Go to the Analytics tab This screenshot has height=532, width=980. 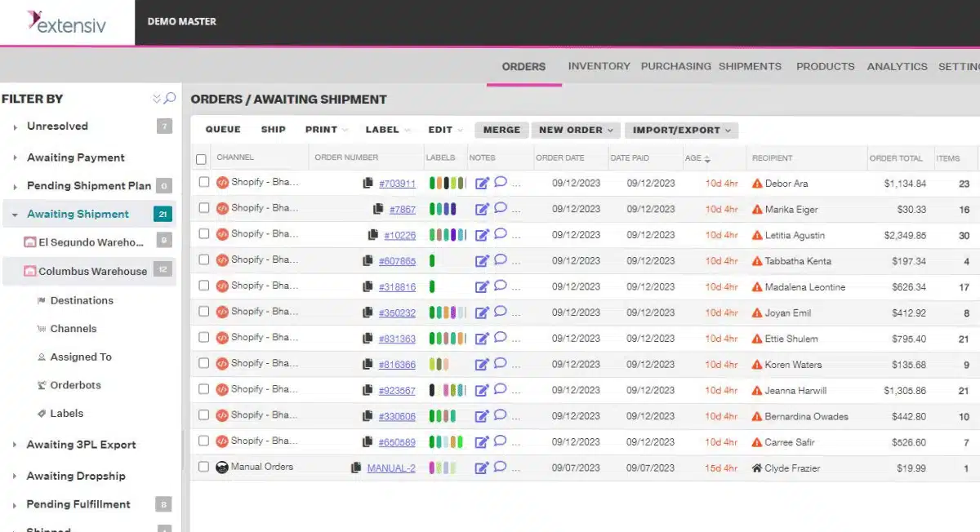point(897,66)
